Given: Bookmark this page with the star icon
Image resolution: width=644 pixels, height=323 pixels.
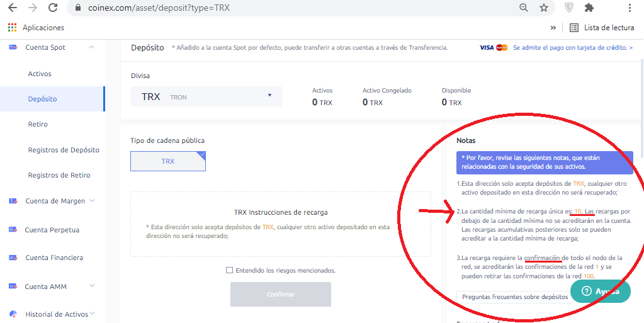Looking at the screenshot, I should pos(544,8).
